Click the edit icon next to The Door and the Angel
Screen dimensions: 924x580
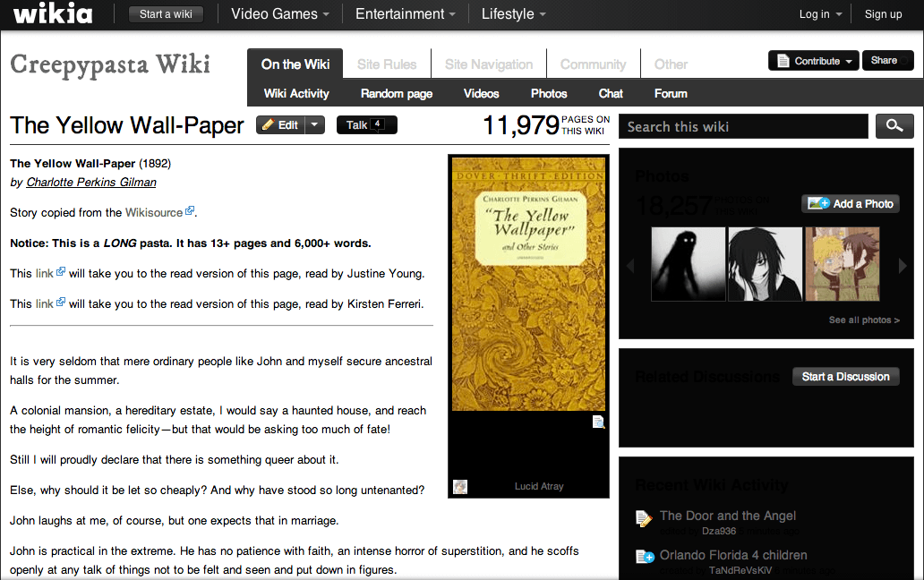tap(644, 518)
